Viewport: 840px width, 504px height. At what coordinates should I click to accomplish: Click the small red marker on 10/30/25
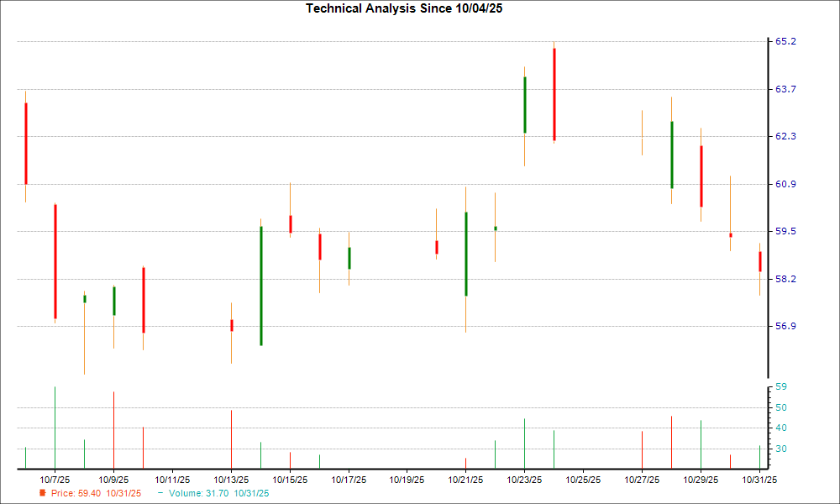tap(731, 235)
